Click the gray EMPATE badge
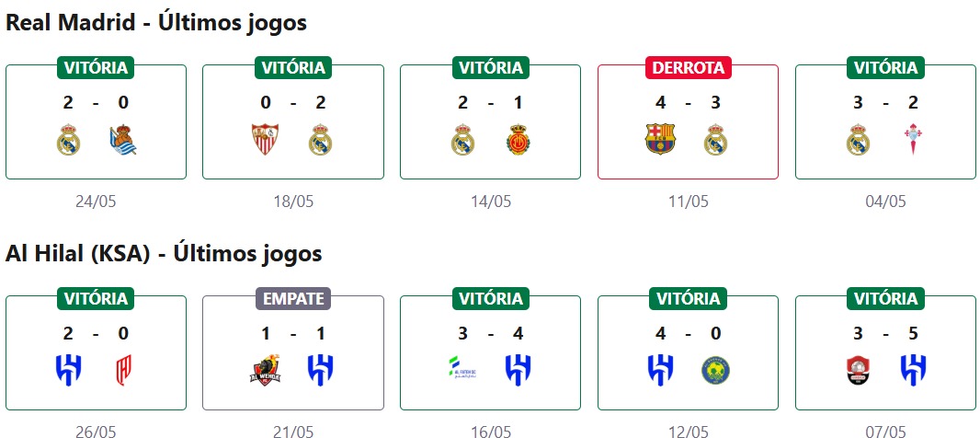 [293, 298]
